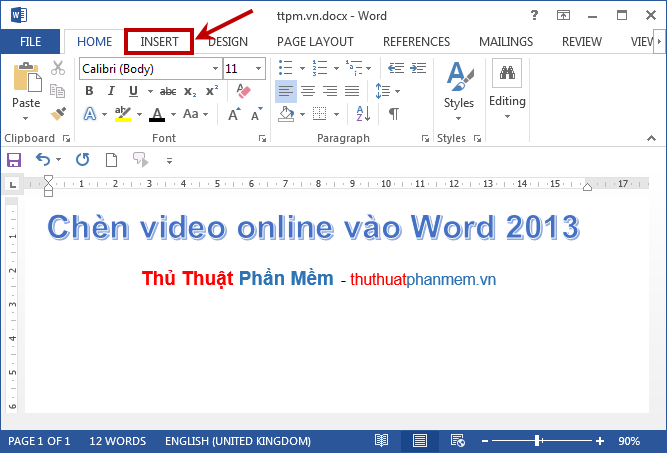Image resolution: width=667 pixels, height=453 pixels.
Task: Click the Cut scissors icon
Action: [x=58, y=68]
